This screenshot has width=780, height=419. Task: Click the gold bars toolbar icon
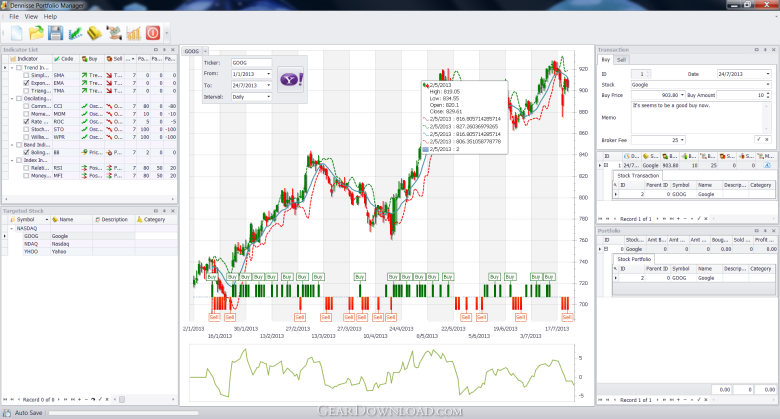click(x=95, y=33)
